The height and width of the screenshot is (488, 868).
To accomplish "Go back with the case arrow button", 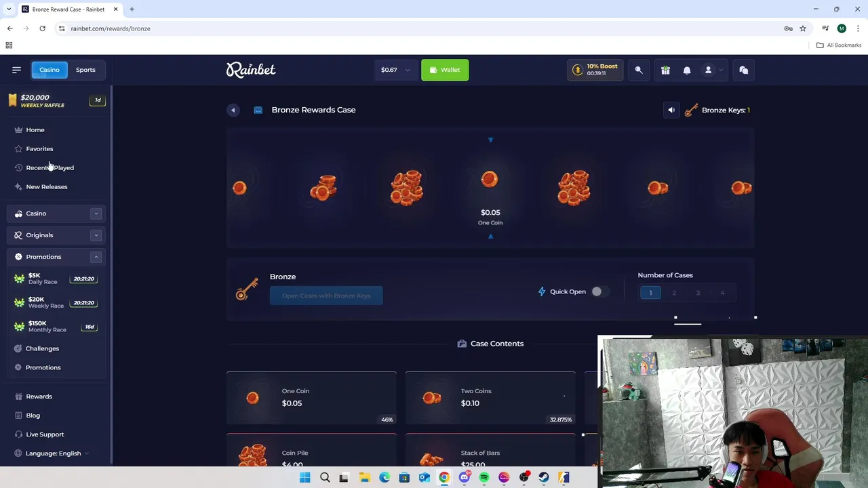I will 233,110.
